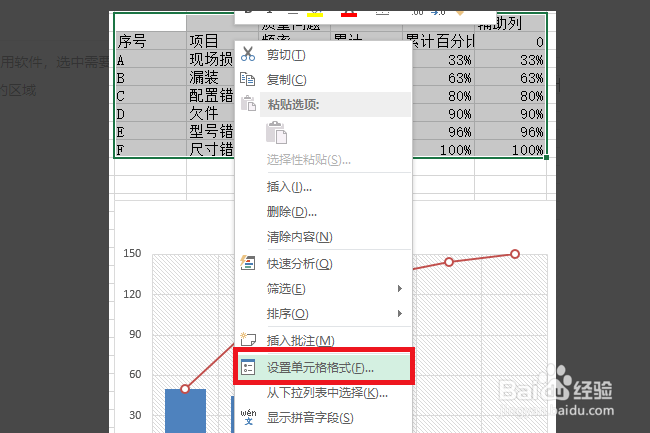
Task: Click the Copy (复制) icon in context menu
Action: [x=248, y=79]
